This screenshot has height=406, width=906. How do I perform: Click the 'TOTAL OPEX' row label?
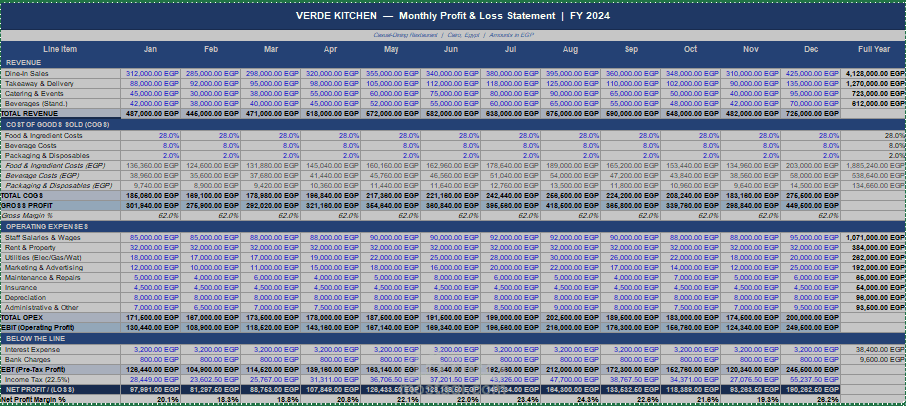(61, 318)
